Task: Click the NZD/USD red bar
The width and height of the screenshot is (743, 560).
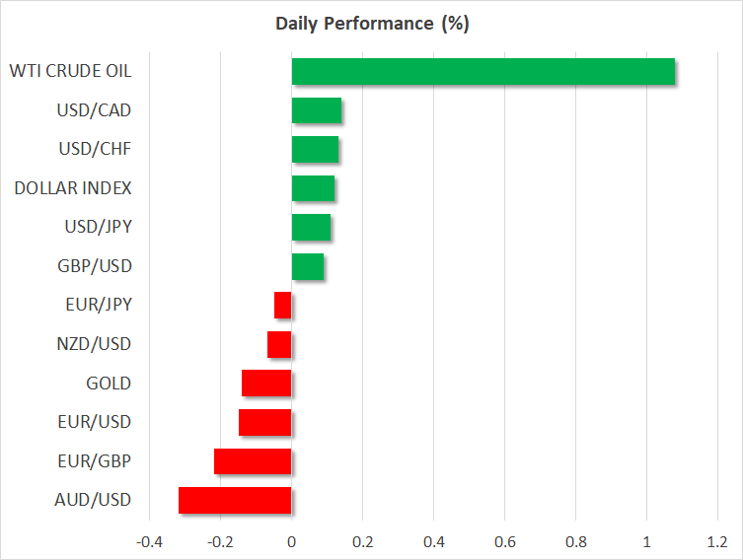Action: (x=279, y=344)
